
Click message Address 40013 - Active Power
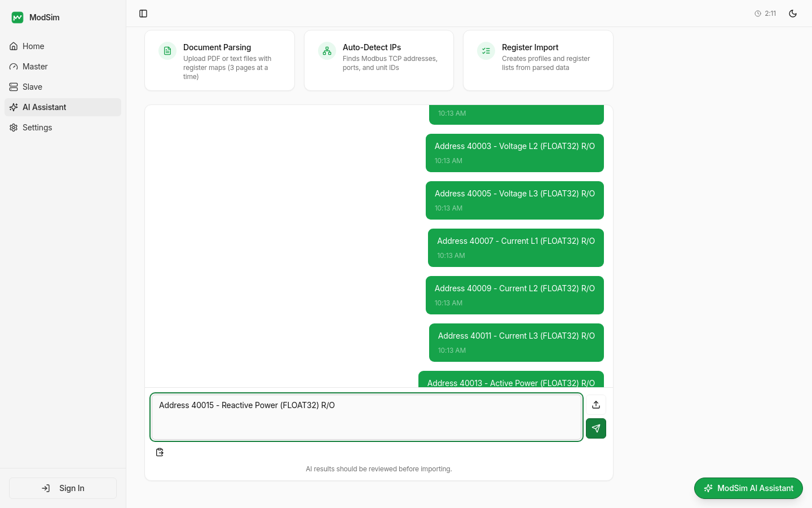point(511,379)
